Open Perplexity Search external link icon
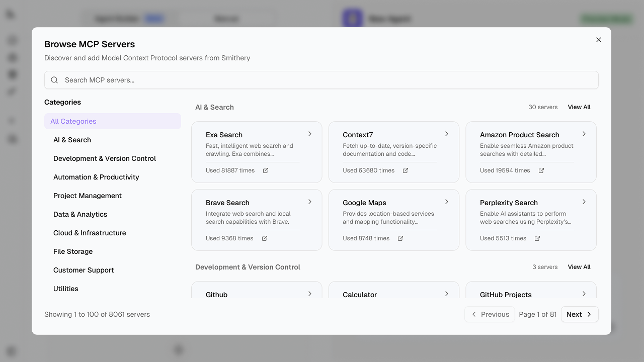The width and height of the screenshot is (644, 362). (537, 238)
